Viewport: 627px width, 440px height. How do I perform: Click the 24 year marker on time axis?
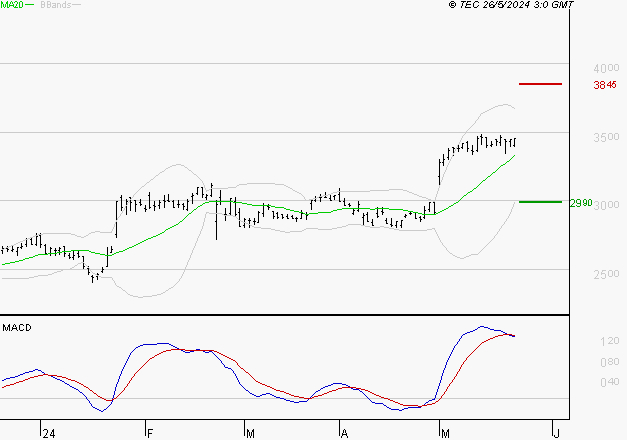click(49, 434)
